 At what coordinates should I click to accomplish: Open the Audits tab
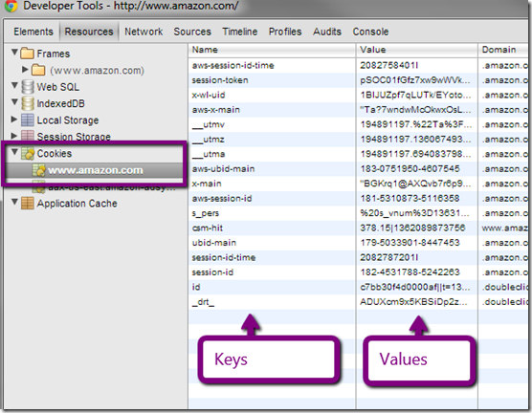pos(327,32)
